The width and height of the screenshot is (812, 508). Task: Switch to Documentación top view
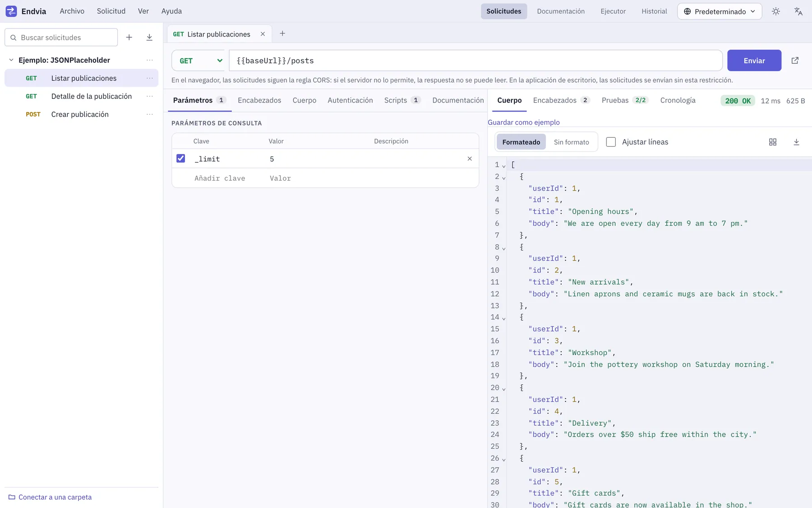tap(561, 11)
